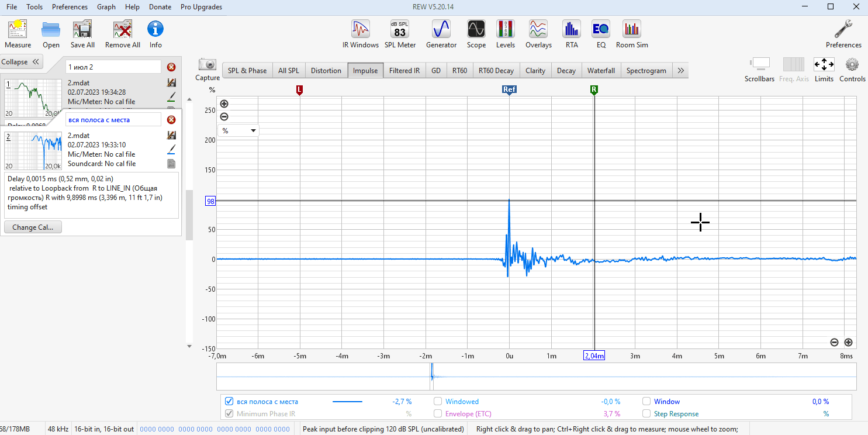Click the blue trace line sample in legend
The height and width of the screenshot is (435, 868).
347,402
